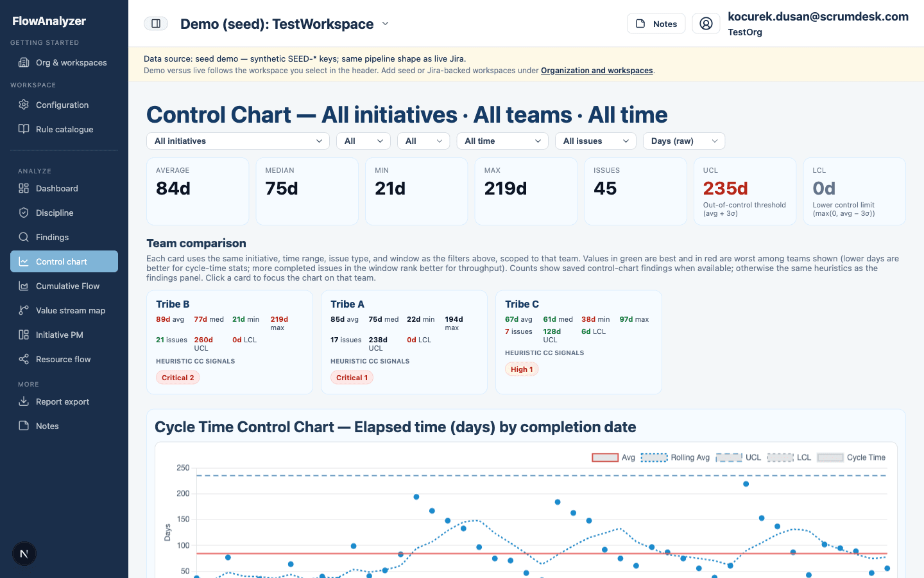Expand the workspace selector chevron

[x=386, y=24]
